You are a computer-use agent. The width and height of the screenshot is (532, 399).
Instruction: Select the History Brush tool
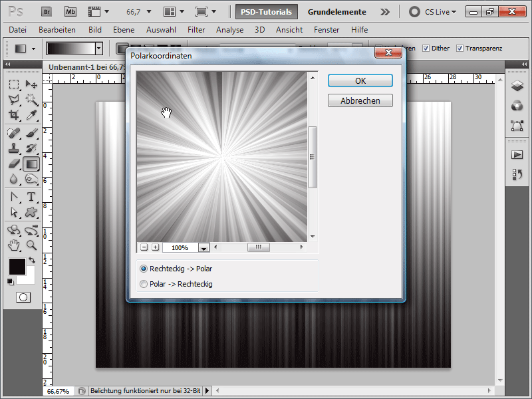[31, 148]
